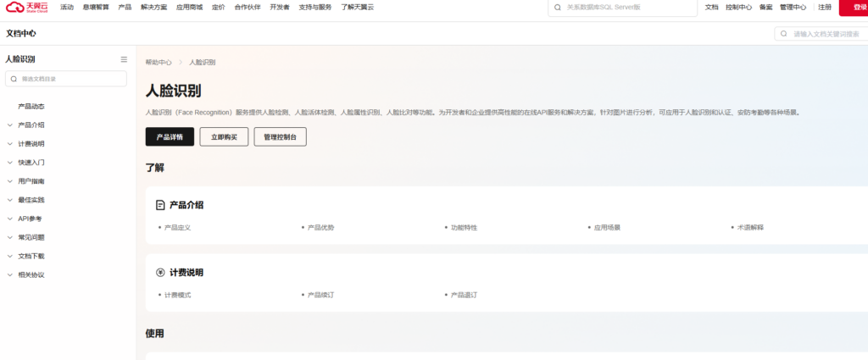Open the 功能特性 link
Screen dimensions: 868x360
point(464,227)
